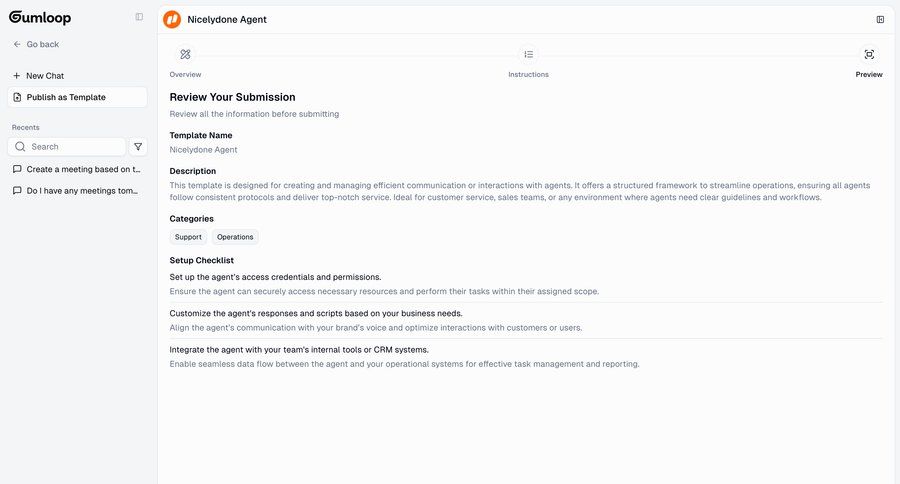
Task: Click the Gumloop logo
Action: coord(40,17)
